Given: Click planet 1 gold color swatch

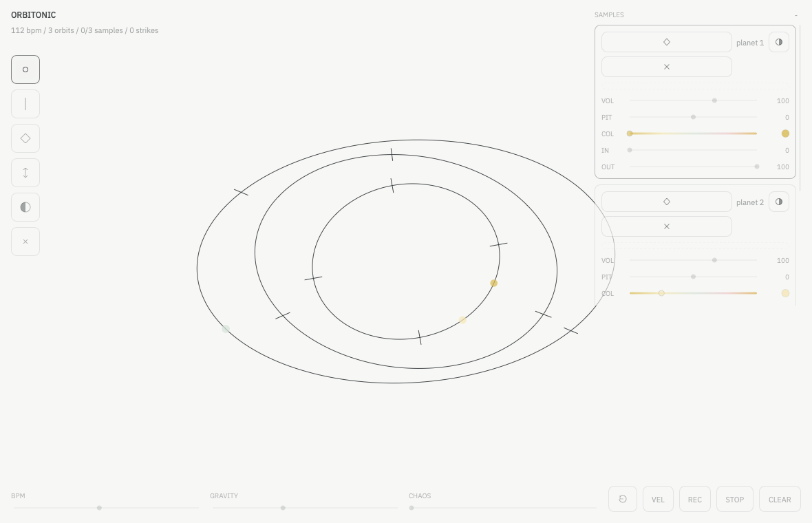Looking at the screenshot, I should pos(786,134).
